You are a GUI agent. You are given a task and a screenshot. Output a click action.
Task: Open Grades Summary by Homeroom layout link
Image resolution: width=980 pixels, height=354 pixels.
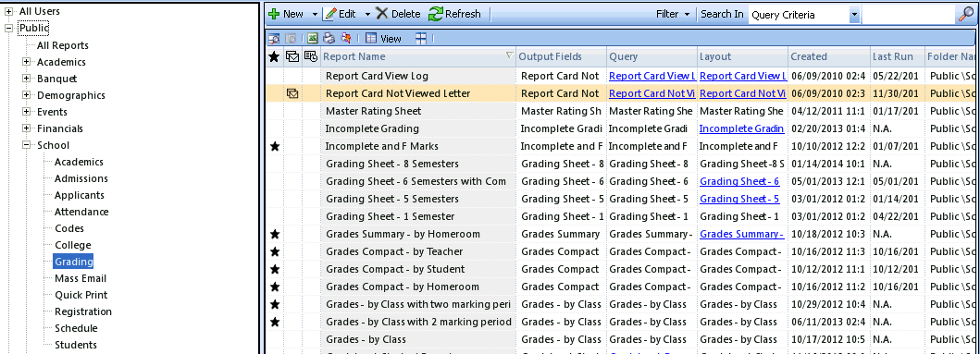click(741, 234)
